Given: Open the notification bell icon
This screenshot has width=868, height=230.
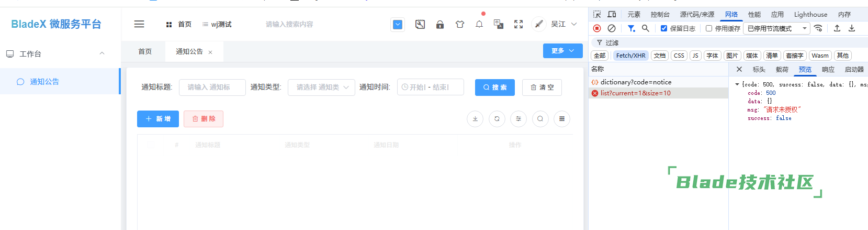Looking at the screenshot, I should 479,24.
